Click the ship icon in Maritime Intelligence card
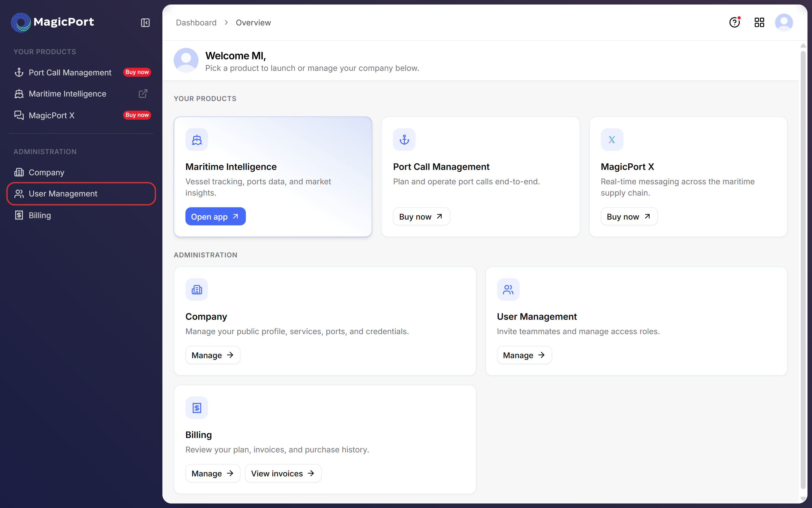The height and width of the screenshot is (508, 812). pos(197,139)
